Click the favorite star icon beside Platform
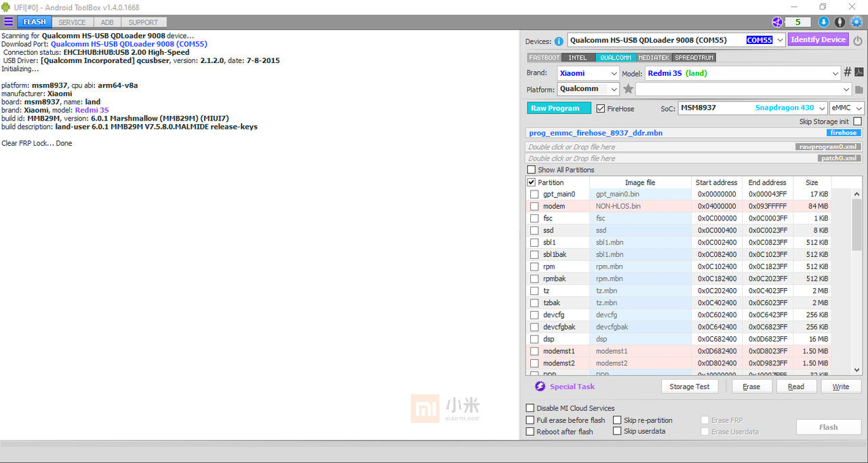The image size is (868, 463). coord(628,89)
